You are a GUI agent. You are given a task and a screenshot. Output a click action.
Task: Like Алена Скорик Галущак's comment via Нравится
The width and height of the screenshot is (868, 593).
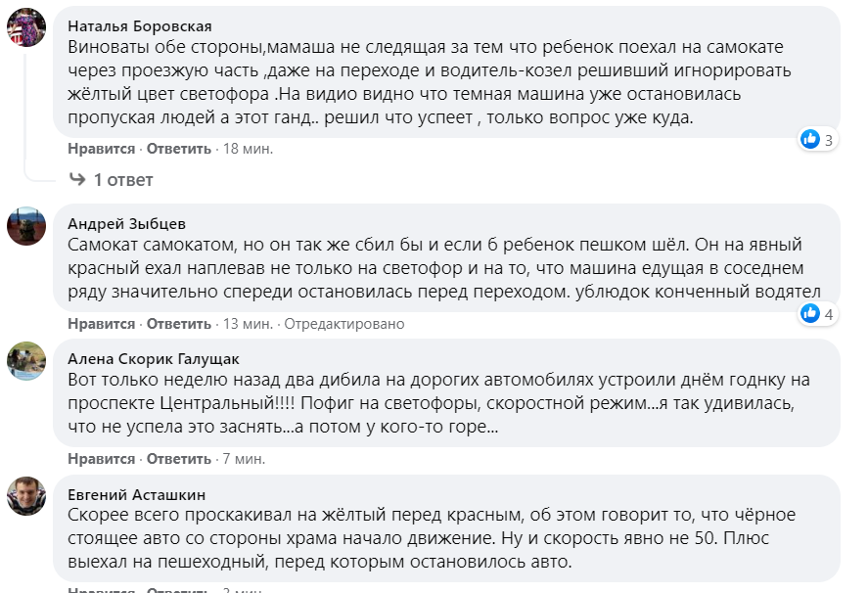(101, 459)
